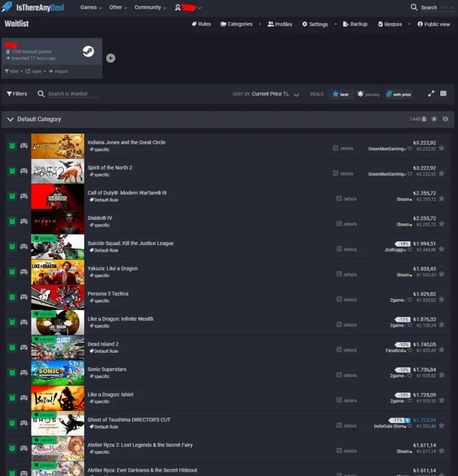Click gamepad icon for Dead Island 2
The width and height of the screenshot is (458, 476).
24,347
